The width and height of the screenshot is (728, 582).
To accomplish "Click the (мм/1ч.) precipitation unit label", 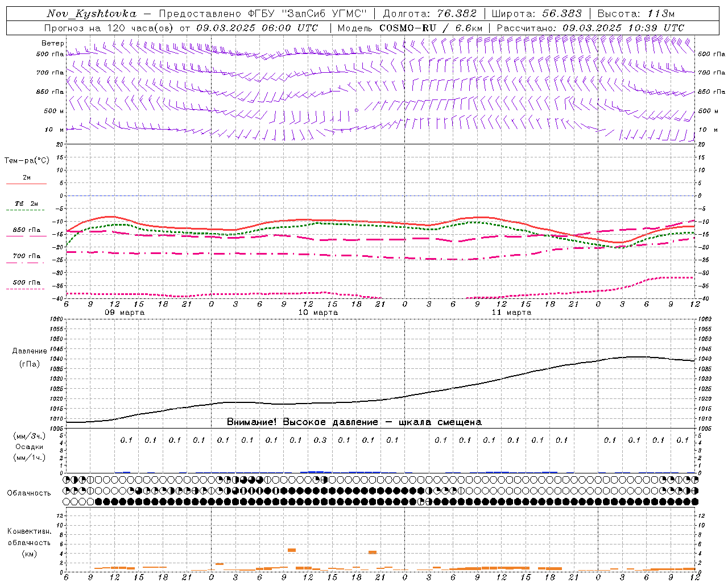I will point(30,458).
